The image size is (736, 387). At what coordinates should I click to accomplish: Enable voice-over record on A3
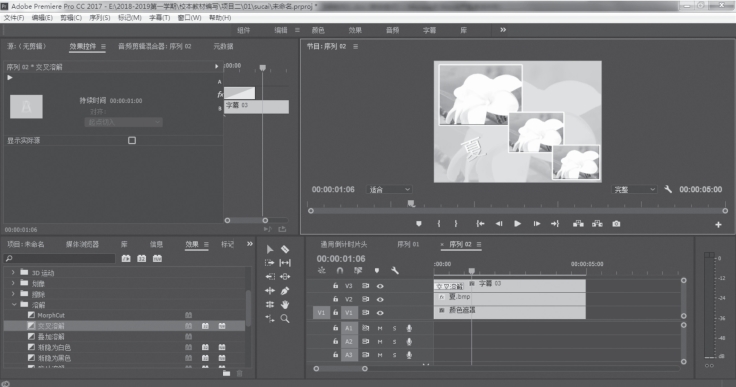click(x=409, y=355)
